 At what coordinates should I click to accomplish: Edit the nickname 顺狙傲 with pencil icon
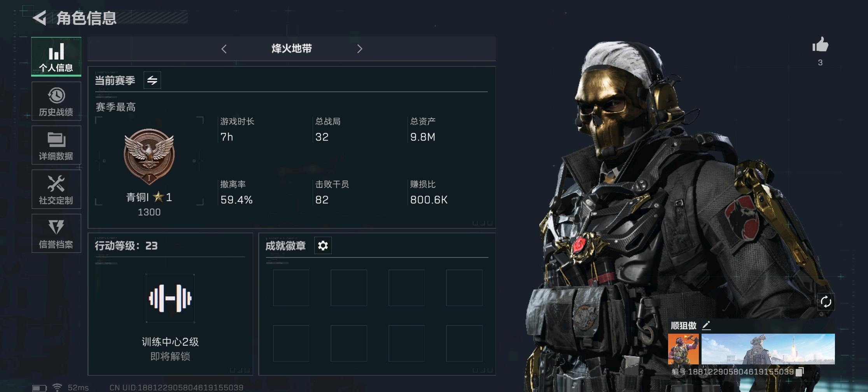pos(706,325)
